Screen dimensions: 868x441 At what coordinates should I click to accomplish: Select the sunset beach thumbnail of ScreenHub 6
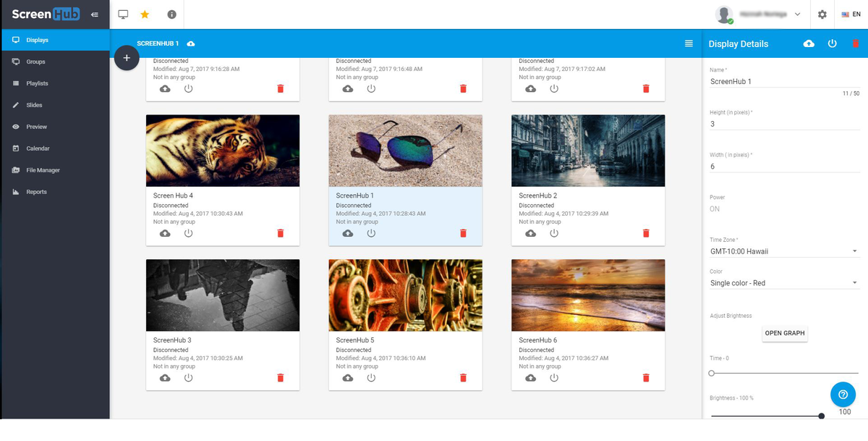click(x=588, y=295)
